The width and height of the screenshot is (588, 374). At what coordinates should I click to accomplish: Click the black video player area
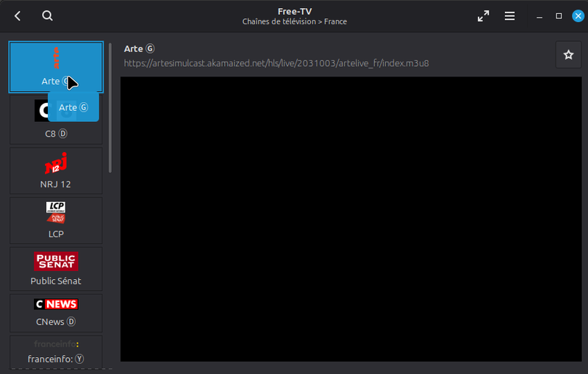[x=351, y=219]
